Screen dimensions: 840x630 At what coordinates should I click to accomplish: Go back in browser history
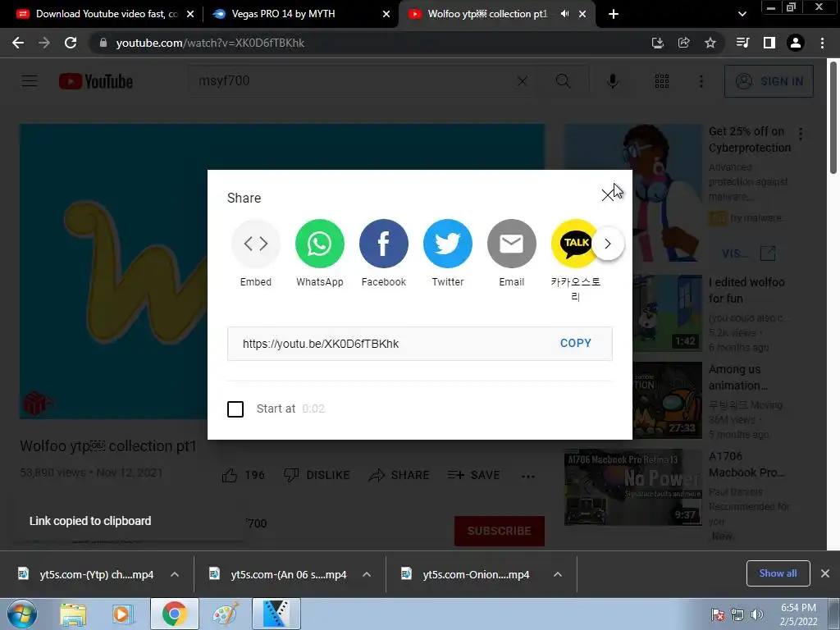(18, 43)
